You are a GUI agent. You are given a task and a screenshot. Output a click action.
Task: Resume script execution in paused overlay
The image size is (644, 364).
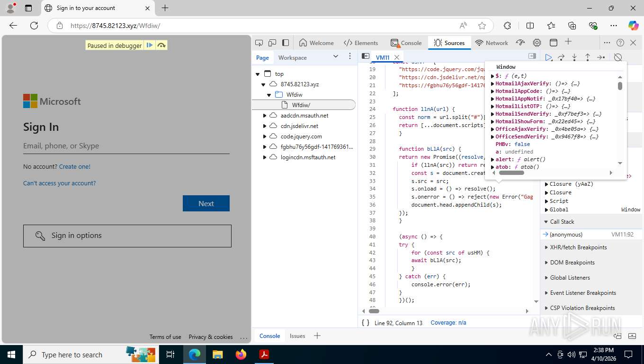click(x=150, y=45)
